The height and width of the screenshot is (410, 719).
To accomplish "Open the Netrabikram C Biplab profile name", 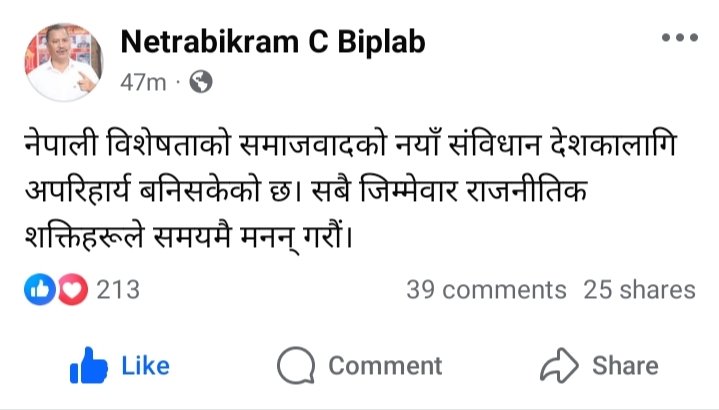I will coord(272,42).
